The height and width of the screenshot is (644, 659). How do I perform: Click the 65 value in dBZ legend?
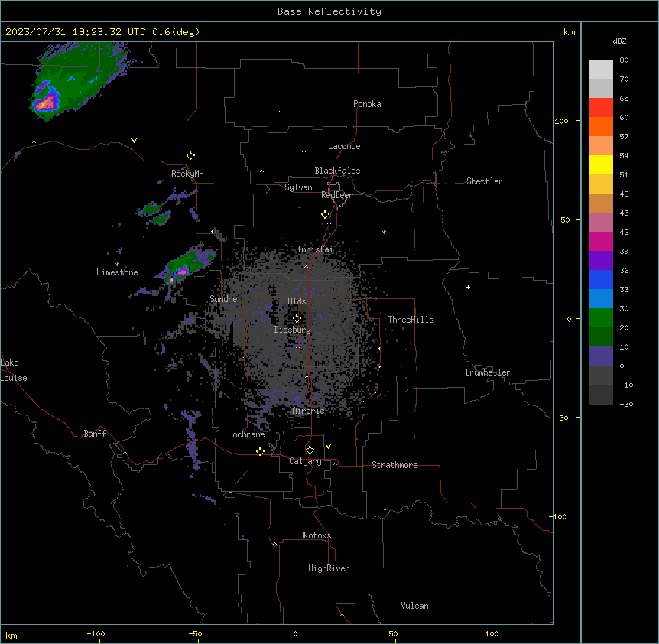[624, 99]
